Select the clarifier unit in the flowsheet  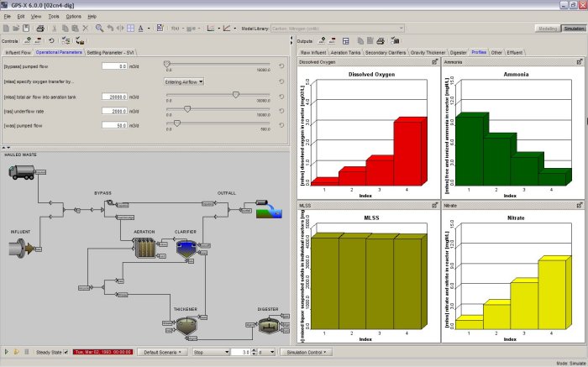point(186,249)
